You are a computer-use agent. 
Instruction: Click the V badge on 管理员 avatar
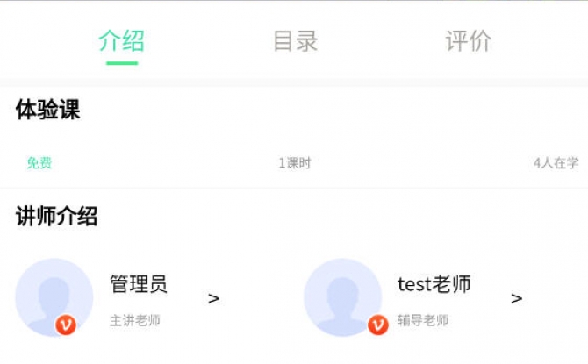(x=66, y=325)
